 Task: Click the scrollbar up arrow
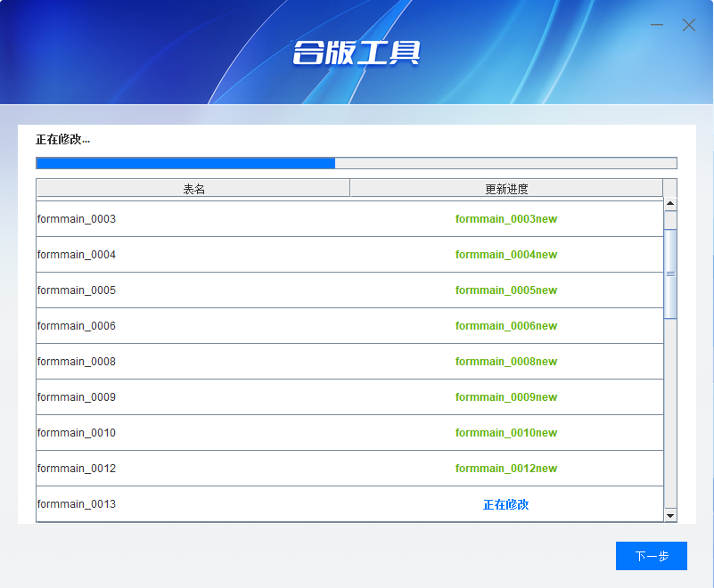pyautogui.click(x=670, y=204)
